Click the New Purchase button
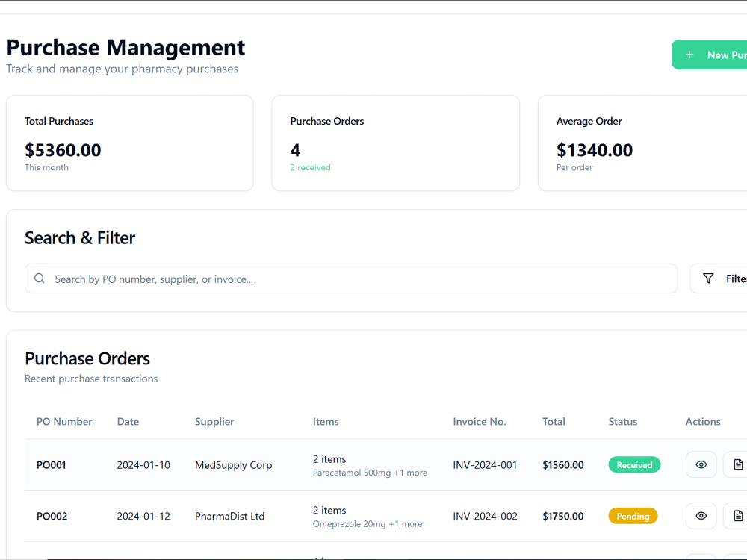 pyautogui.click(x=710, y=55)
